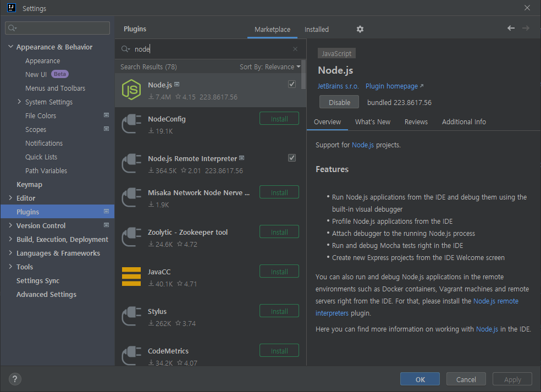Open the Sort By Relevance dropdown

(270, 67)
